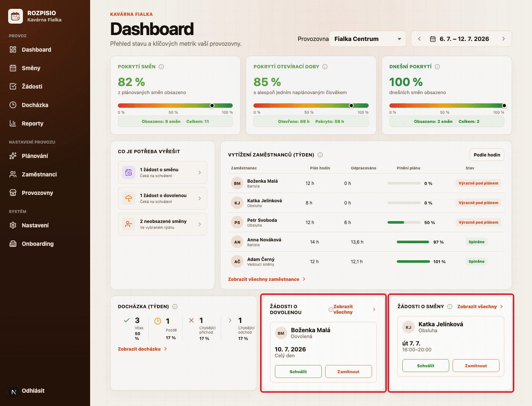
Task: Click the Nastavení gear icon
Action: 13,225
